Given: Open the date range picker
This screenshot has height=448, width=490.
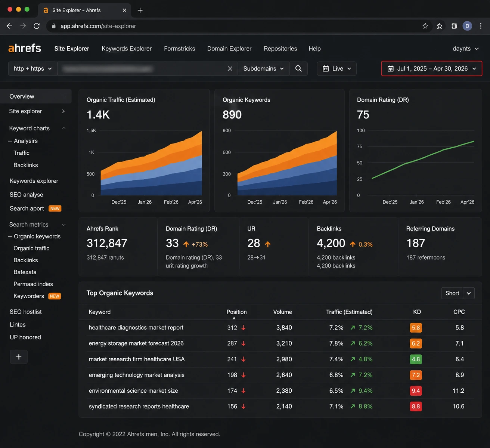Looking at the screenshot, I should click(432, 69).
